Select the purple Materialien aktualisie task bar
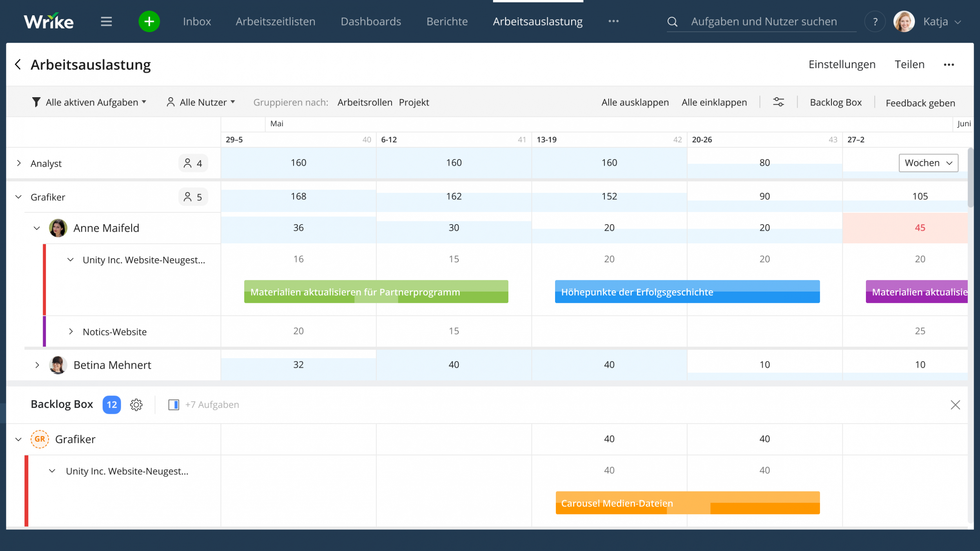Viewport: 980px width, 551px height. point(916,292)
